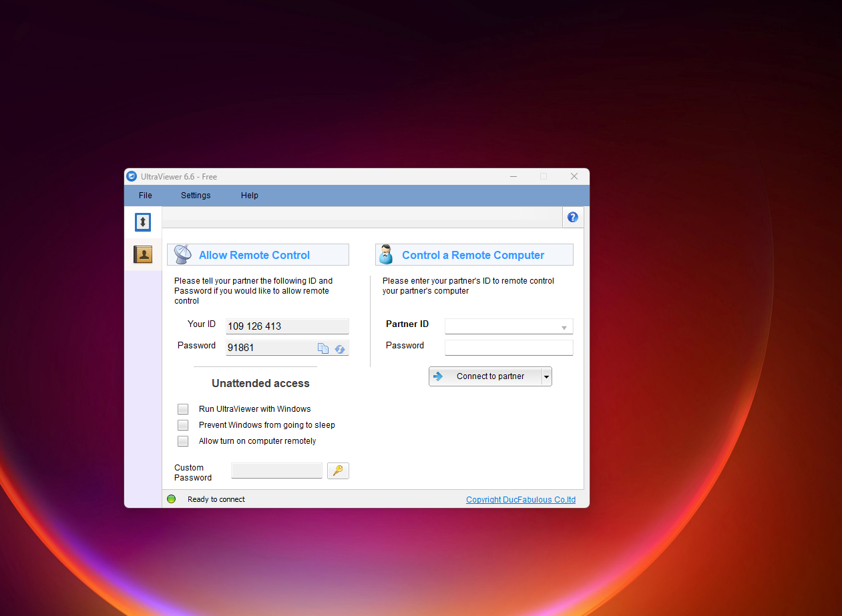The image size is (842, 616).
Task: Open the Connect to partner options arrow
Action: click(547, 376)
